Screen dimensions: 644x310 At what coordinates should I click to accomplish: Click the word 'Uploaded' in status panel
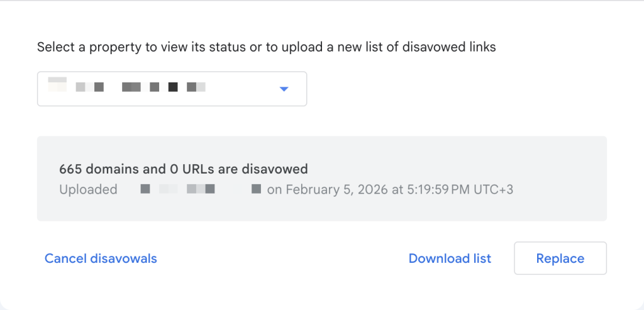[x=88, y=189]
